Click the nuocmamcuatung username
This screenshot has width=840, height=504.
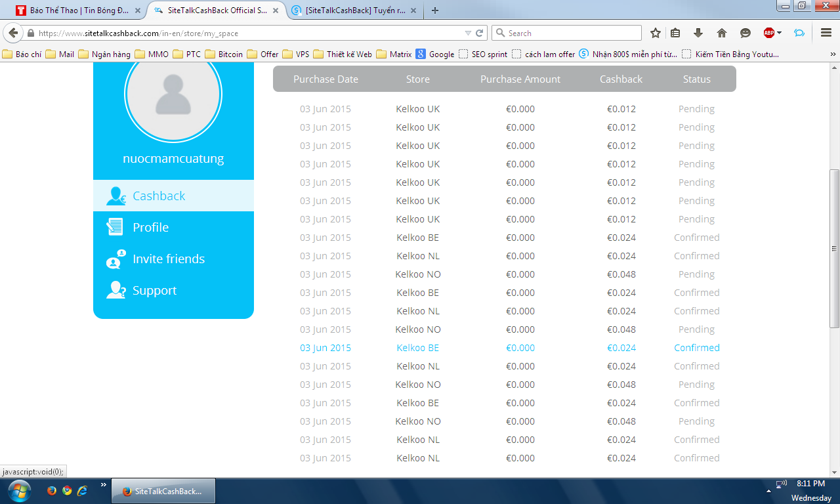[173, 159]
